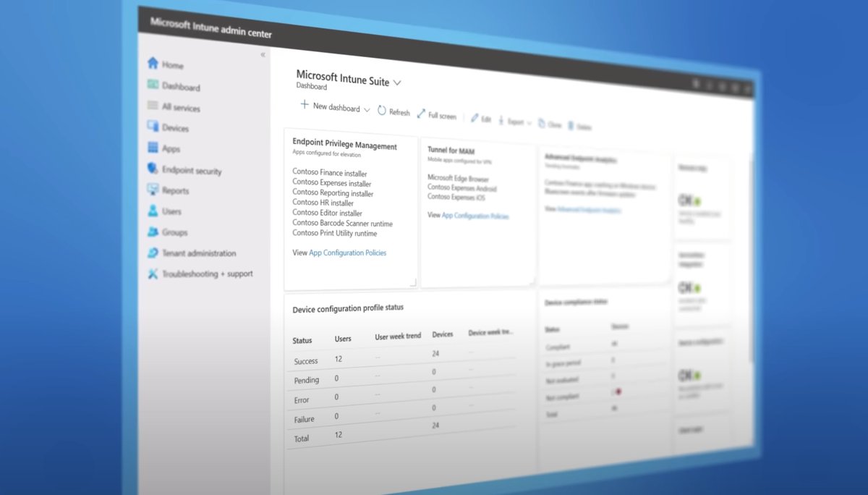Go to Users in the sidebar

click(x=164, y=211)
